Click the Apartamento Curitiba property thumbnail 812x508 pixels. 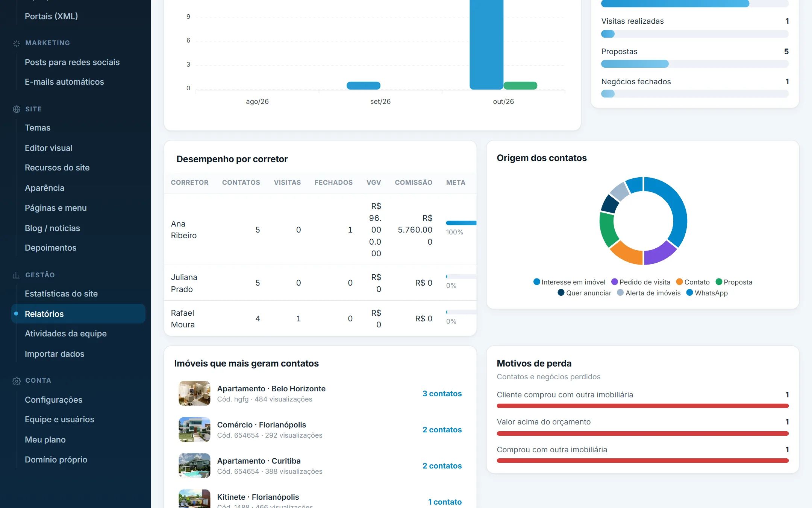(x=194, y=465)
